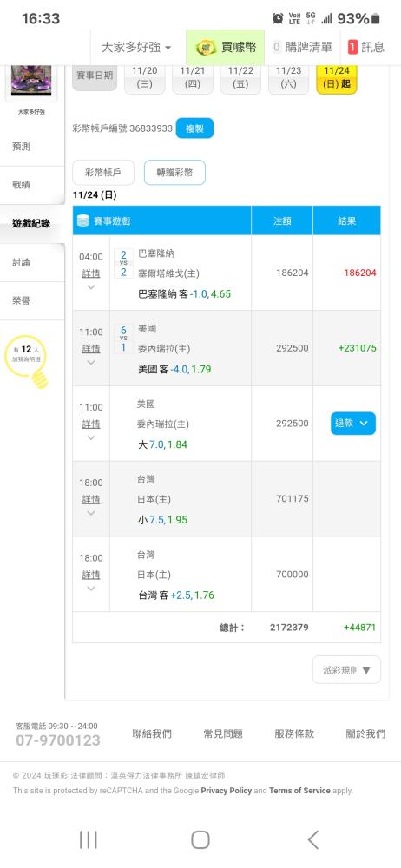The height and width of the screenshot is (868, 401).
Task: Open the 常見問題 footer link
Action: click(x=223, y=733)
